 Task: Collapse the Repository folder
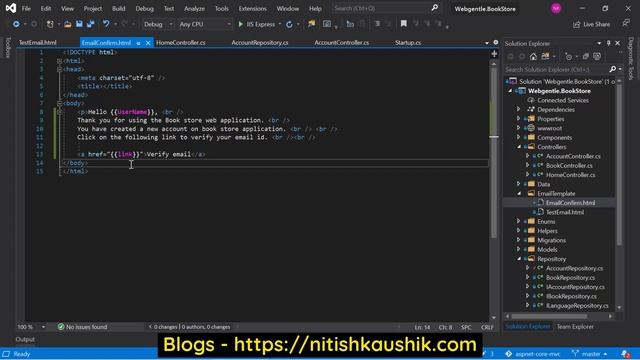(519, 259)
